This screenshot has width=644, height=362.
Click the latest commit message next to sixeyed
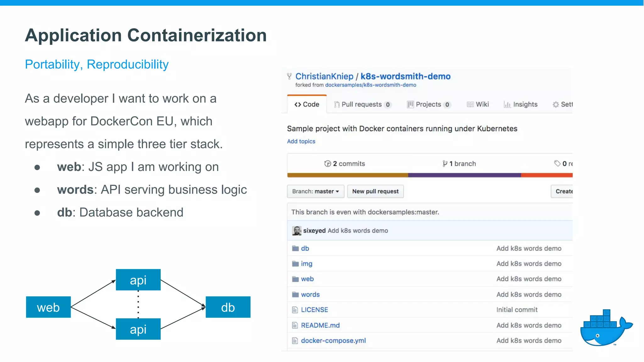point(358,231)
